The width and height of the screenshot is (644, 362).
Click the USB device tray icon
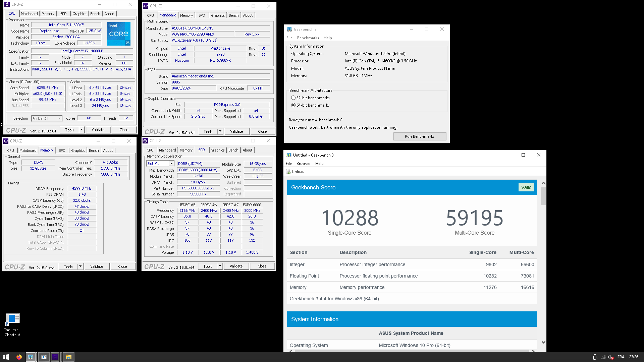[595, 357]
